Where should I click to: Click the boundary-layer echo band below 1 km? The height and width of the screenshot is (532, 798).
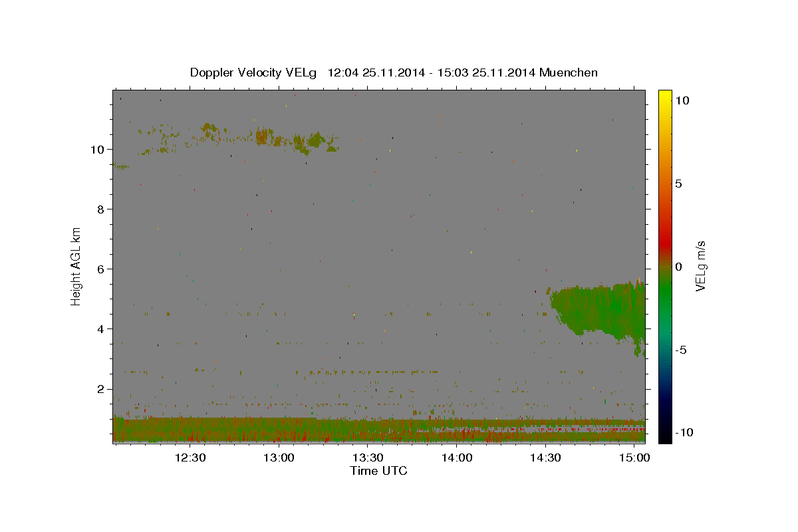click(379, 430)
